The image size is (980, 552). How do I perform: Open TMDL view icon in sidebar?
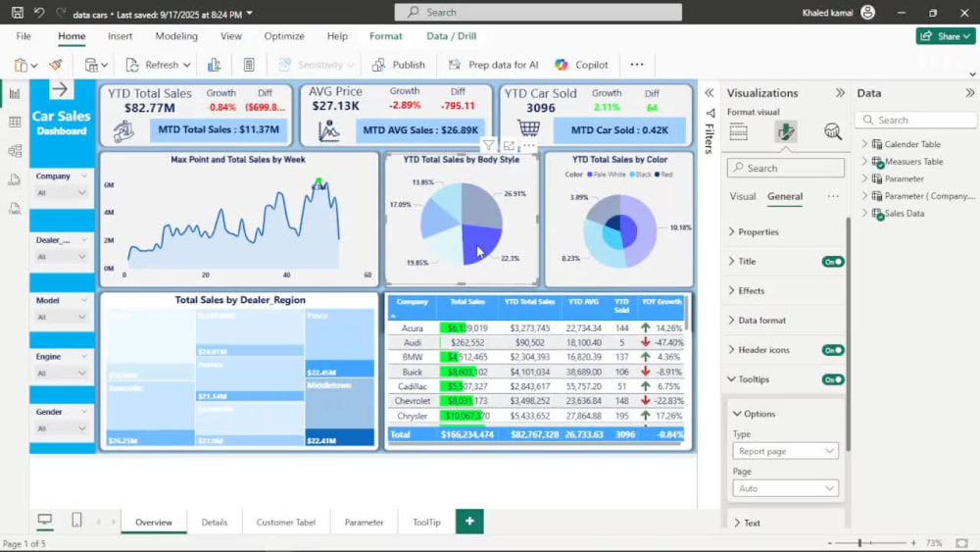pyautogui.click(x=15, y=208)
